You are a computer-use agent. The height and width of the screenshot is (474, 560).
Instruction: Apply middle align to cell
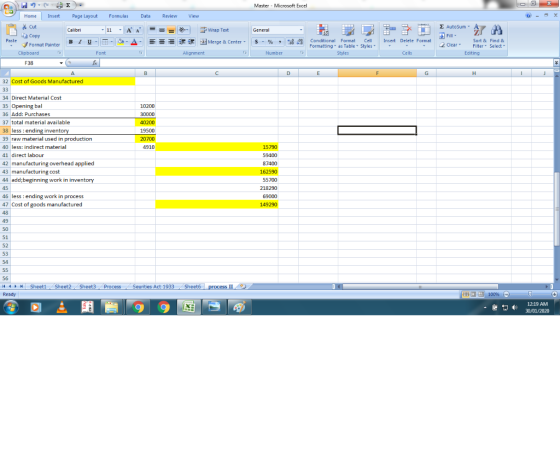click(162, 30)
